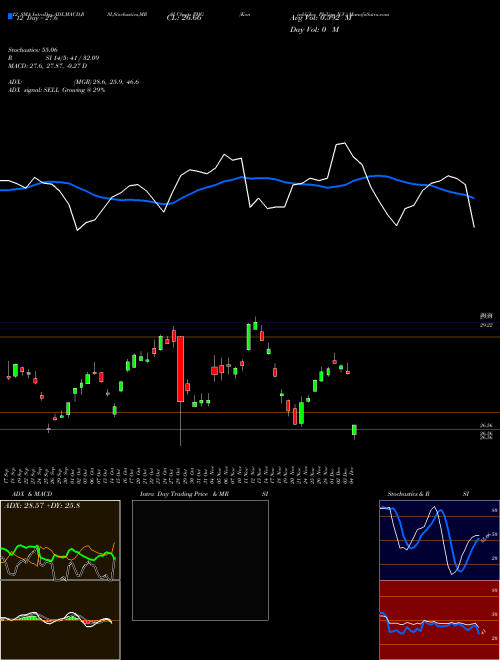This screenshot has height=660, width=500.
Task: Click the last green candlestick near 26.56
Action: [354, 430]
